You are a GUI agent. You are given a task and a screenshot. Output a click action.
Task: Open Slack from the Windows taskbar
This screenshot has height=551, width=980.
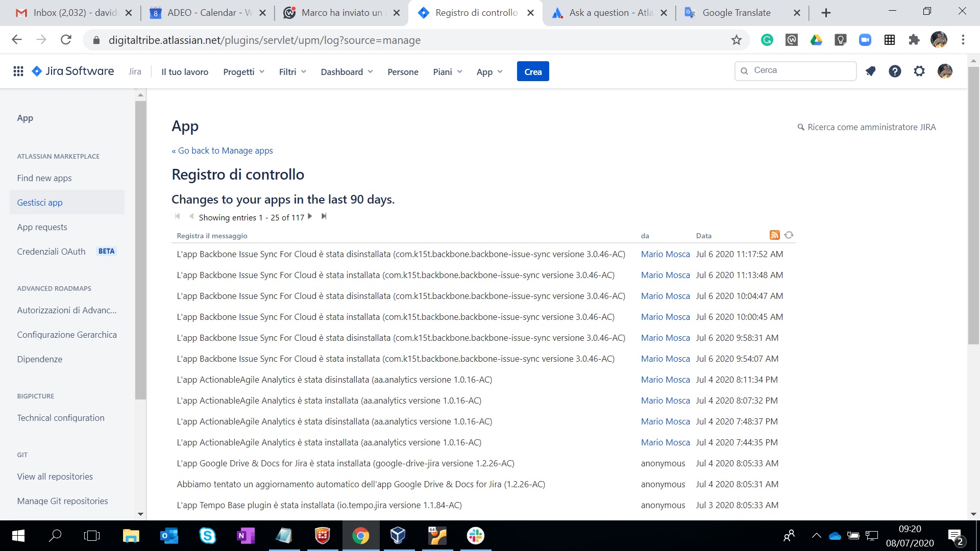point(476,536)
